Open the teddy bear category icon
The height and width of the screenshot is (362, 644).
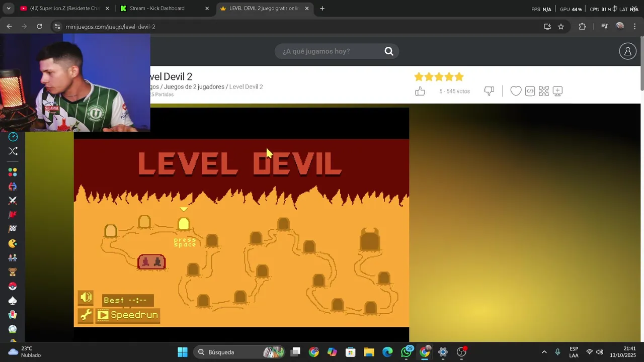point(13,272)
